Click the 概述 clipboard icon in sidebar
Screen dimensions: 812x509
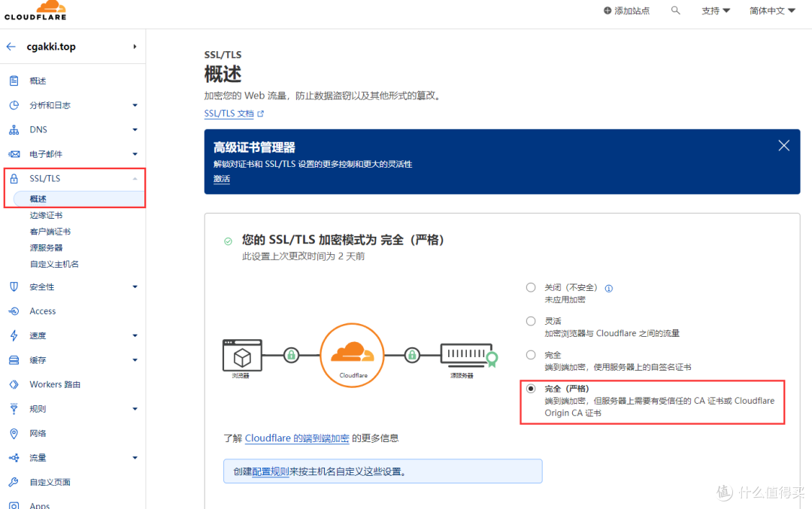[x=14, y=80]
